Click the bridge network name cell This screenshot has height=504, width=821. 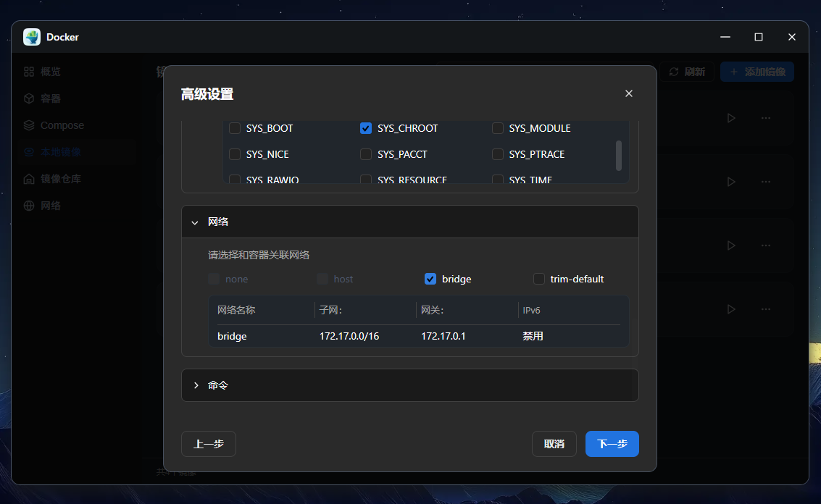point(232,336)
